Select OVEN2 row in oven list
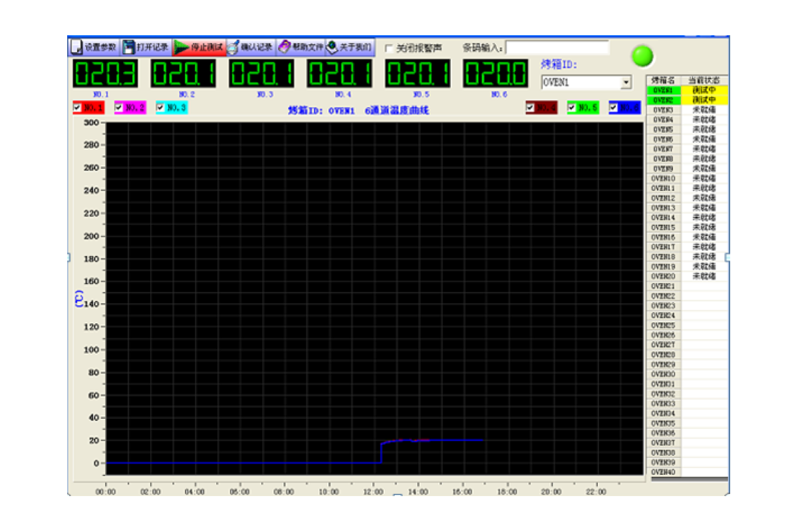Image resolution: width=798 pixels, height=532 pixels. [x=663, y=100]
